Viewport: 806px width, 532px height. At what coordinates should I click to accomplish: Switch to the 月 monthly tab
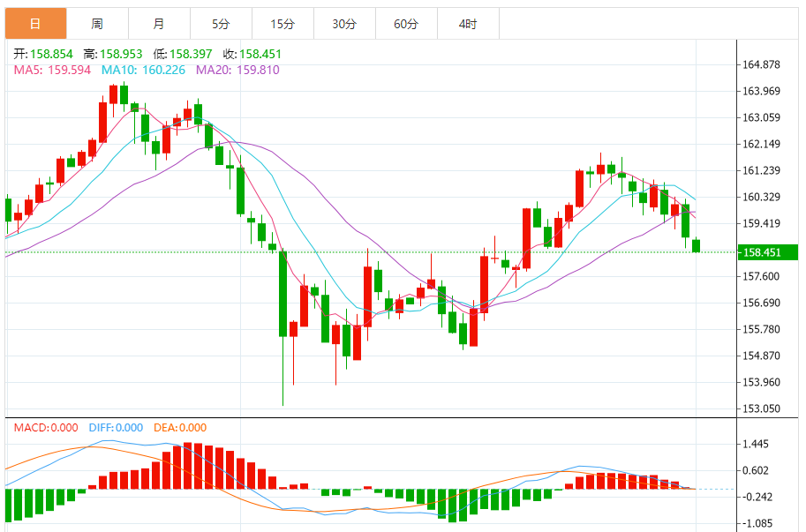159,24
